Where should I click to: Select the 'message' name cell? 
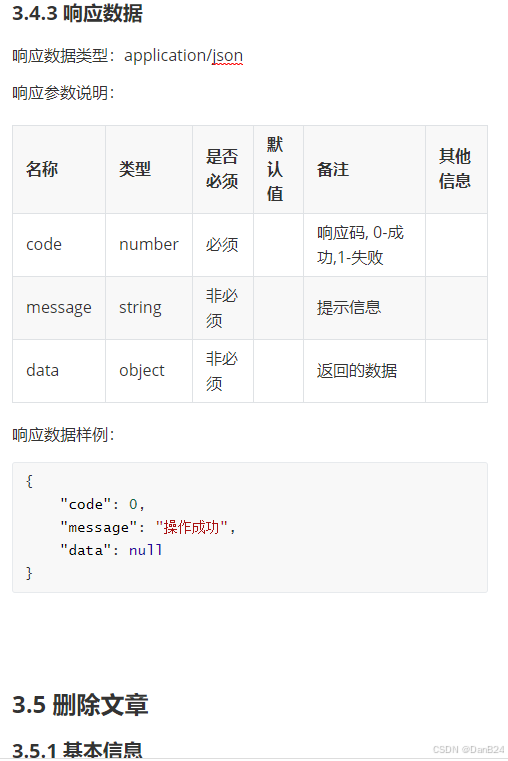click(x=59, y=308)
